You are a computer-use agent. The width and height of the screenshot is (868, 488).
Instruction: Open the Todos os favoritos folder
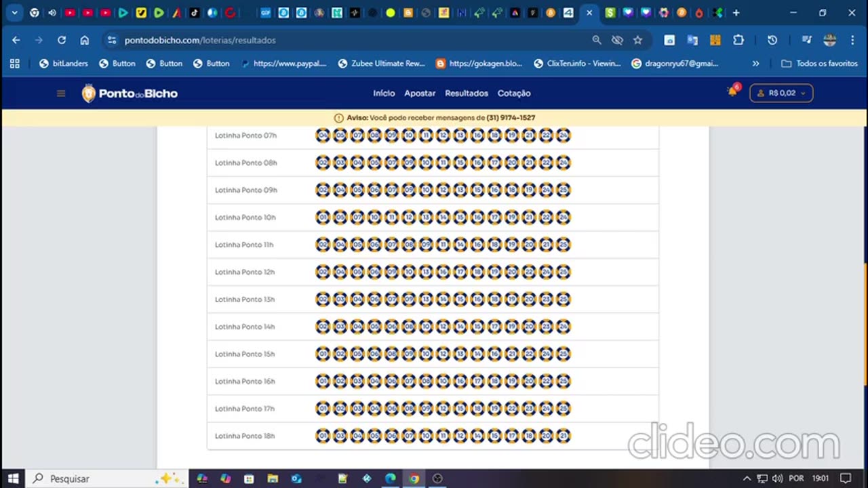(x=819, y=63)
